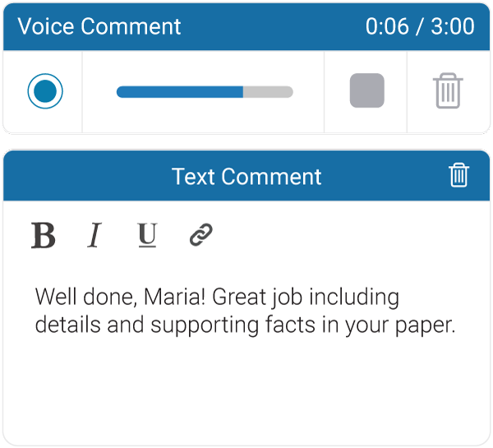The width and height of the screenshot is (493, 448).
Task: Toggle underline formatting in the text comment
Action: (x=147, y=235)
